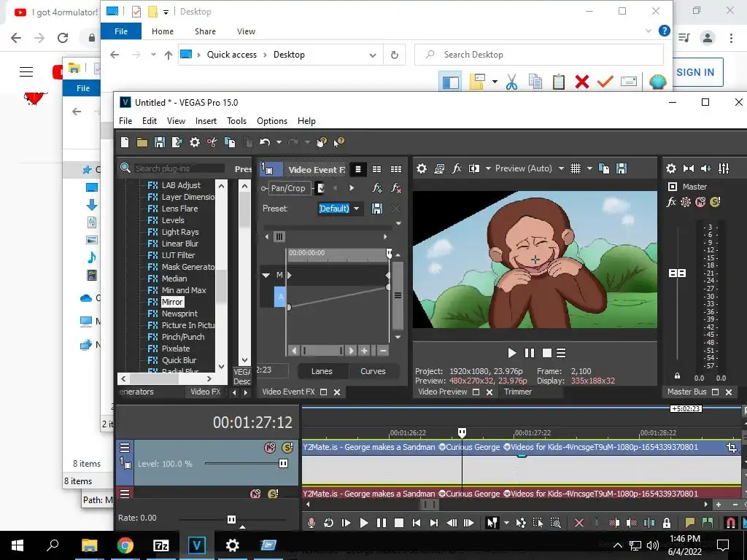
Task: Open the Options menu
Action: pyautogui.click(x=272, y=121)
